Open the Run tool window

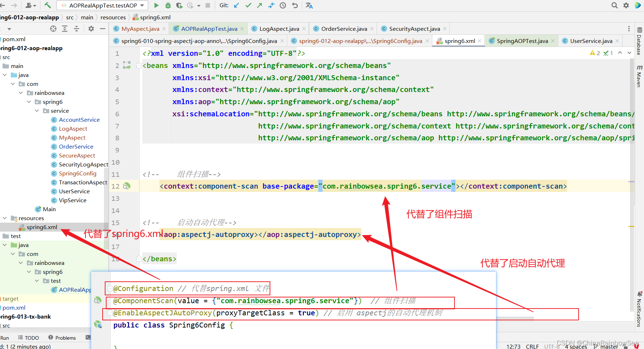[5, 338]
